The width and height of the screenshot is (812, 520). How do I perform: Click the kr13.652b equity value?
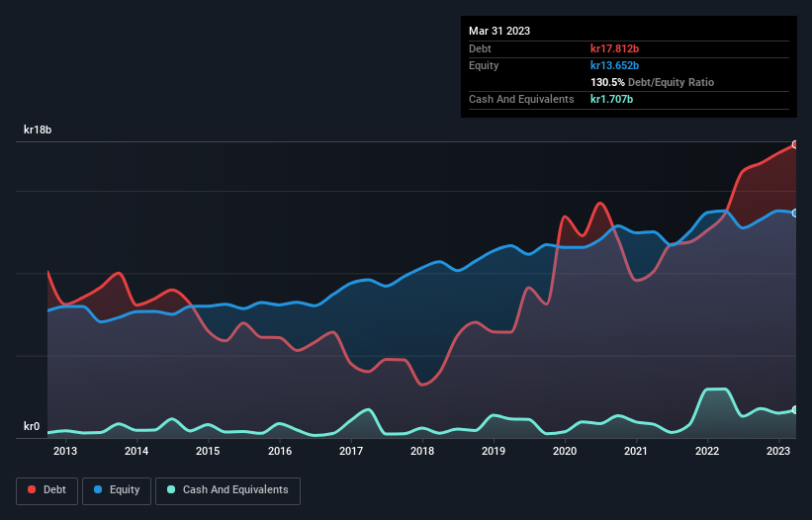click(615, 65)
